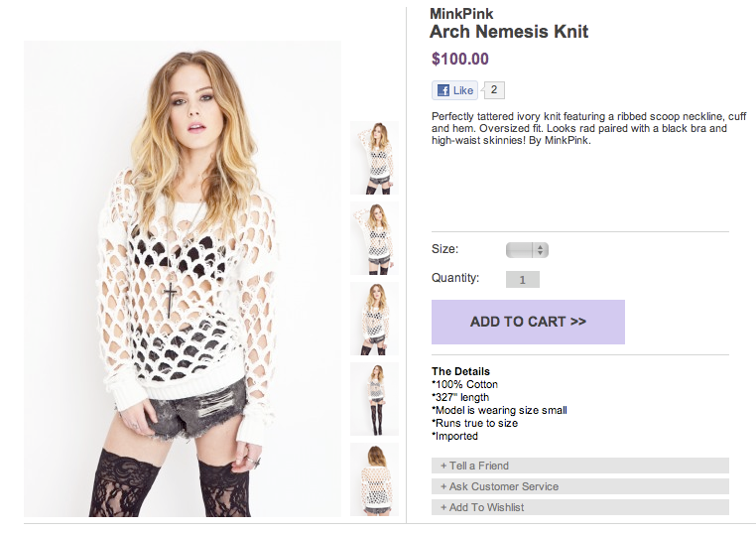
Task: Select the fourth thumbnail in the strip
Action: [x=374, y=399]
